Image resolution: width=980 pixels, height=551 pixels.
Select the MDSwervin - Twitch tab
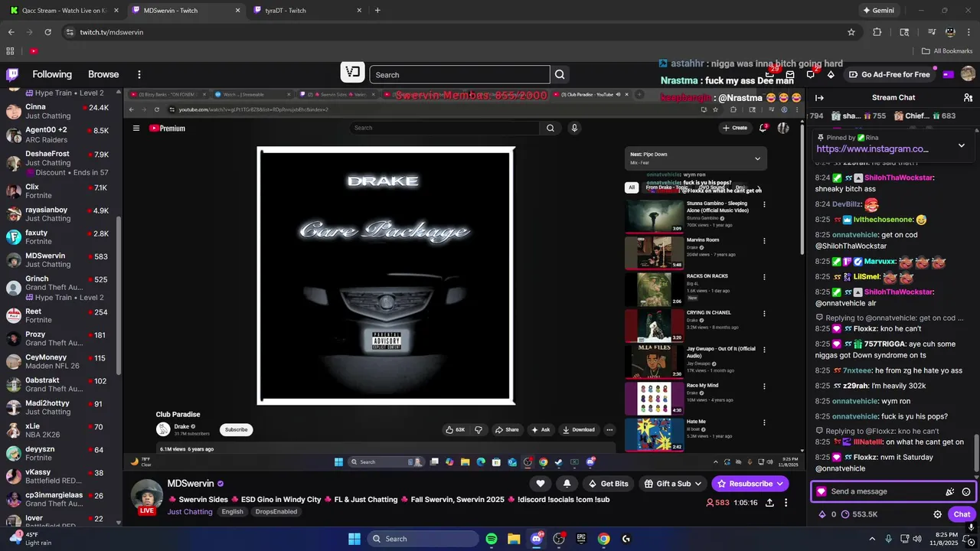point(186,11)
